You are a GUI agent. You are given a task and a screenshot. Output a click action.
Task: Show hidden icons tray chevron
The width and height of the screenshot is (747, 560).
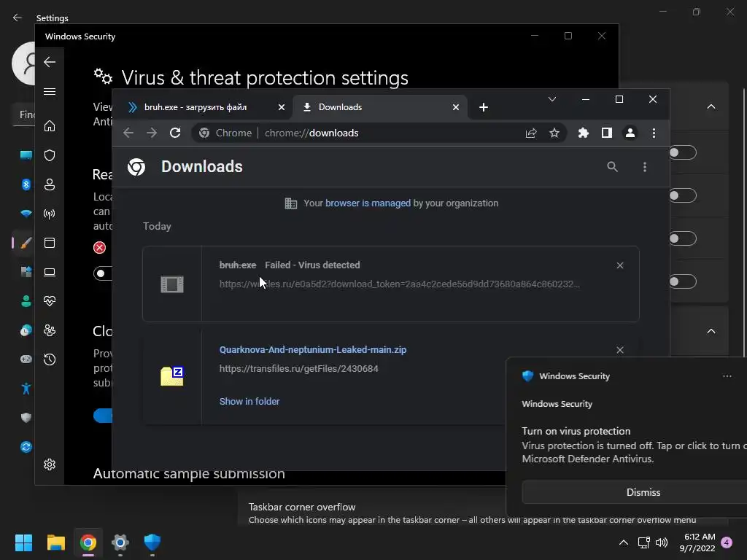coord(623,542)
